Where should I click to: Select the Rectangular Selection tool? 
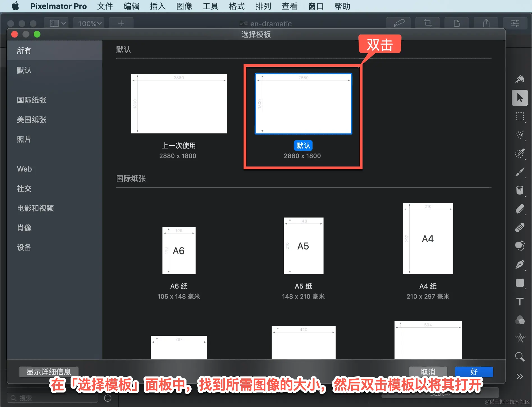tap(520, 116)
